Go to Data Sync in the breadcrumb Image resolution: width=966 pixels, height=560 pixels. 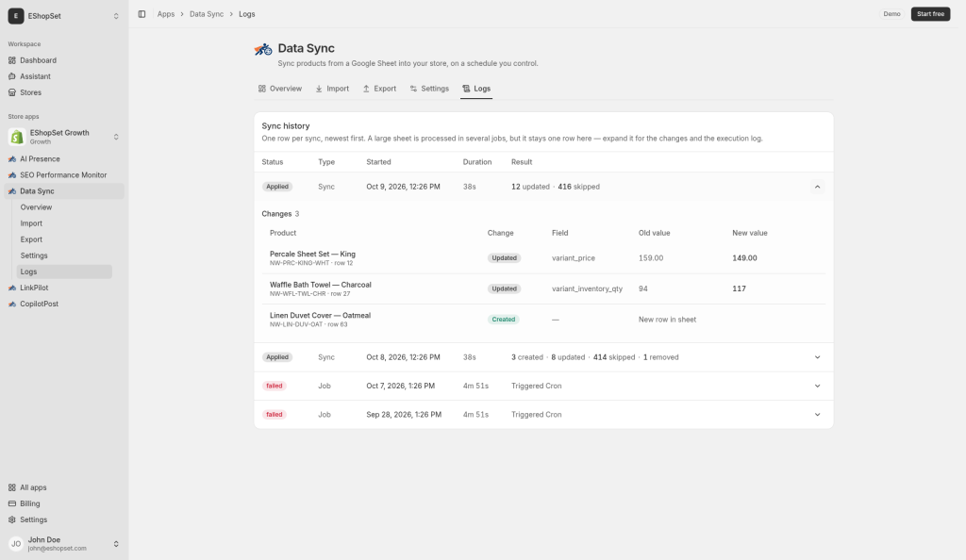(x=207, y=14)
